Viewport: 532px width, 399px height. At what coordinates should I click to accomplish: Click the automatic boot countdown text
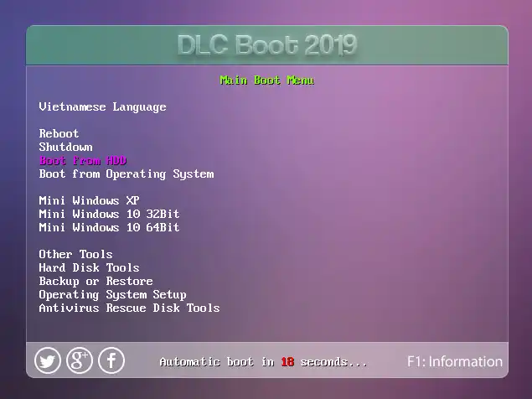[x=263, y=362]
